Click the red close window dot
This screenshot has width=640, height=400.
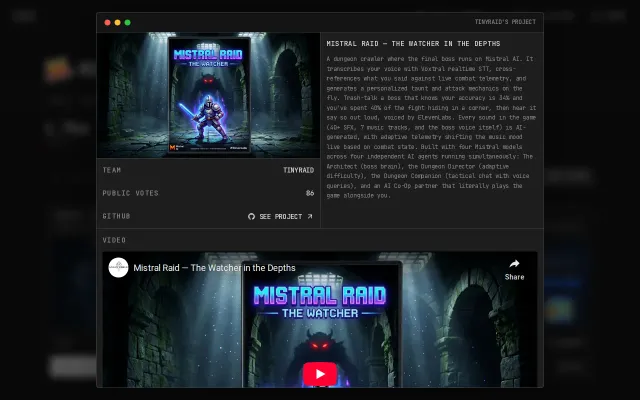(x=107, y=22)
